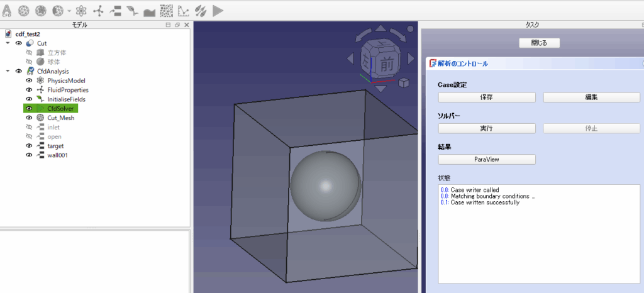Collapse the CfdAnalysis tree node
This screenshot has height=293, width=644.
point(8,71)
